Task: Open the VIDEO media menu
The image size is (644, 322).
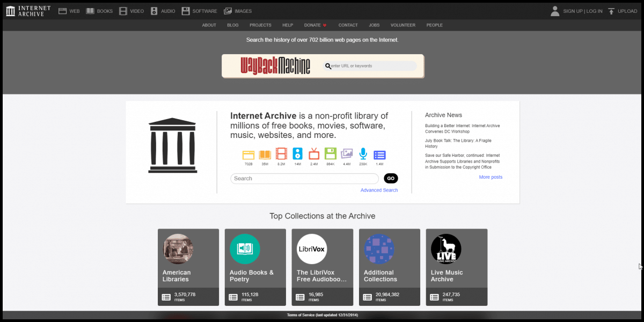Action: 131,11
